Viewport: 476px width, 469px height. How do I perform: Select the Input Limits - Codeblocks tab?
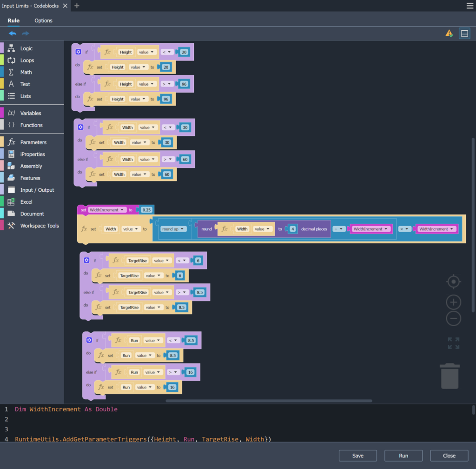tap(30, 6)
